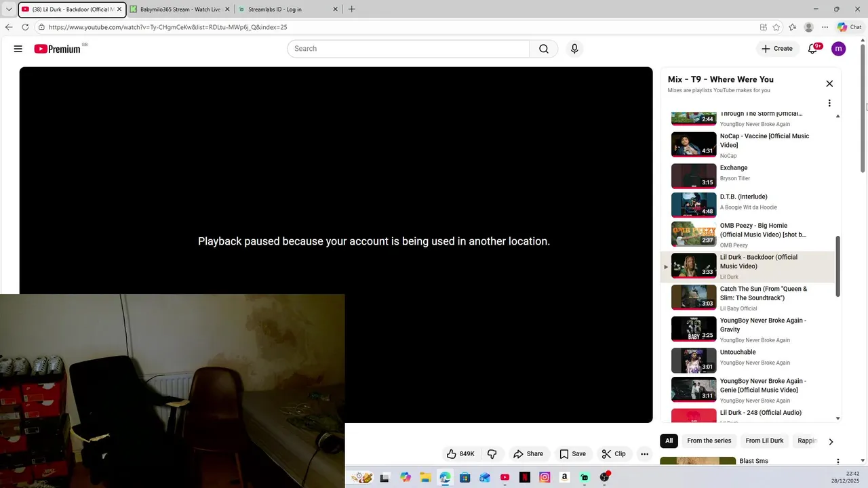Click the Create button
The height and width of the screenshot is (488, 868).
pyautogui.click(x=777, y=49)
